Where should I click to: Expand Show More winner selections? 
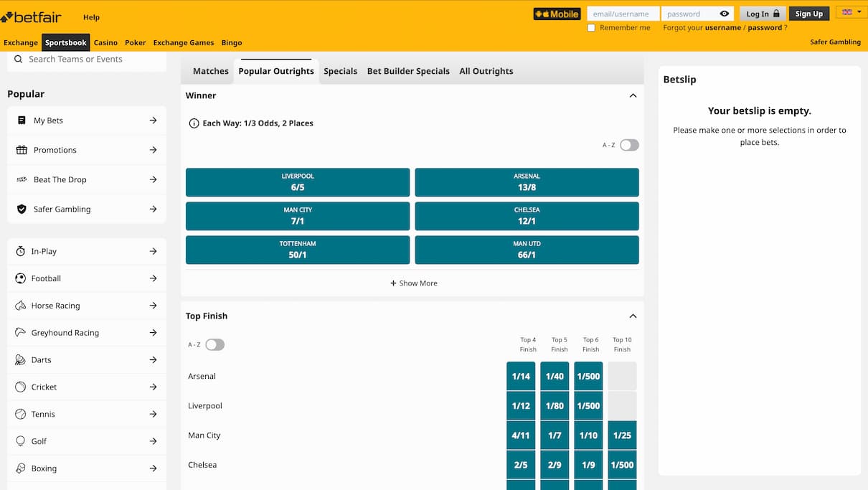coord(413,283)
